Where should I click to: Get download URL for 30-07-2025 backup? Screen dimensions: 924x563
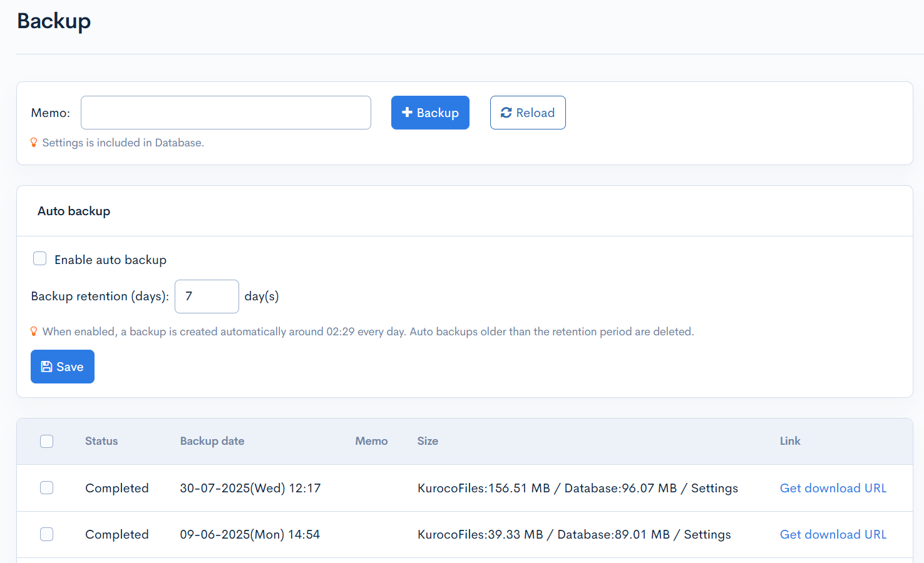tap(833, 488)
